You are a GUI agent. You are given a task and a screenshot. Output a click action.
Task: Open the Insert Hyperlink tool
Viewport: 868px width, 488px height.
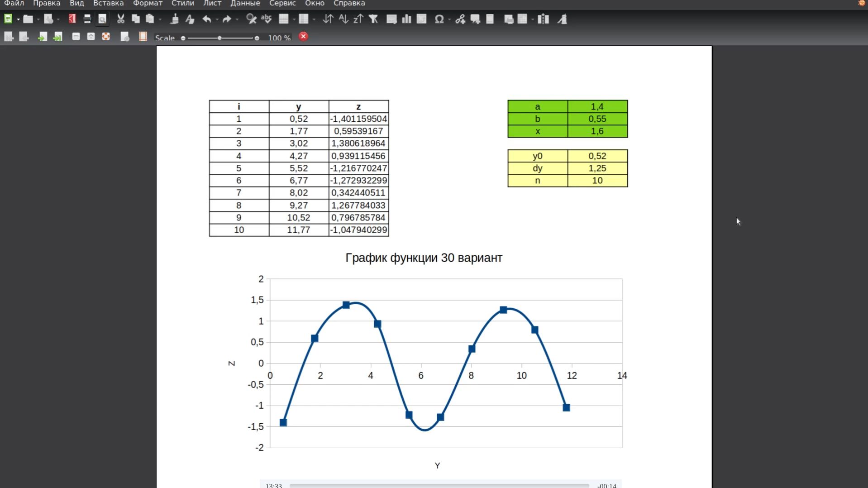460,19
